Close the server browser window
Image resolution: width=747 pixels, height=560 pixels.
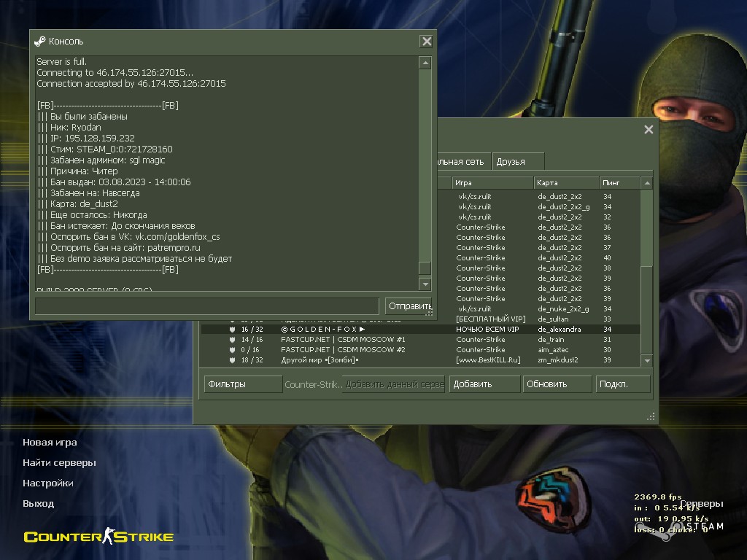click(649, 130)
